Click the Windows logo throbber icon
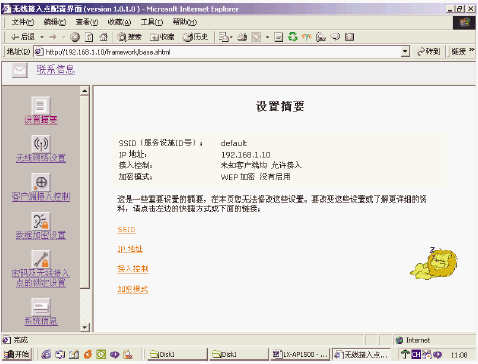 pos(464,22)
